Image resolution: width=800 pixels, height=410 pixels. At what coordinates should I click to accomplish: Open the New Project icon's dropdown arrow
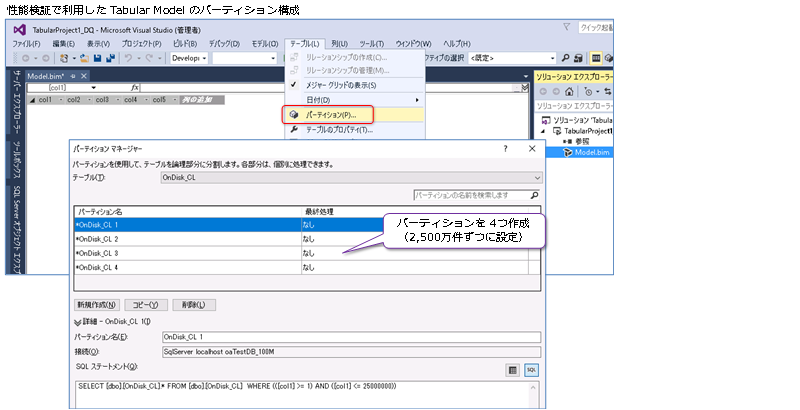(x=73, y=58)
